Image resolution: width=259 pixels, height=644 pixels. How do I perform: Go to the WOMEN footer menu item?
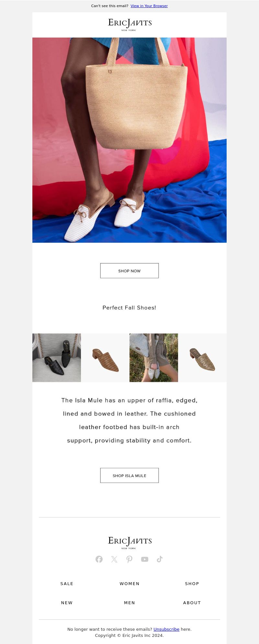(x=129, y=583)
